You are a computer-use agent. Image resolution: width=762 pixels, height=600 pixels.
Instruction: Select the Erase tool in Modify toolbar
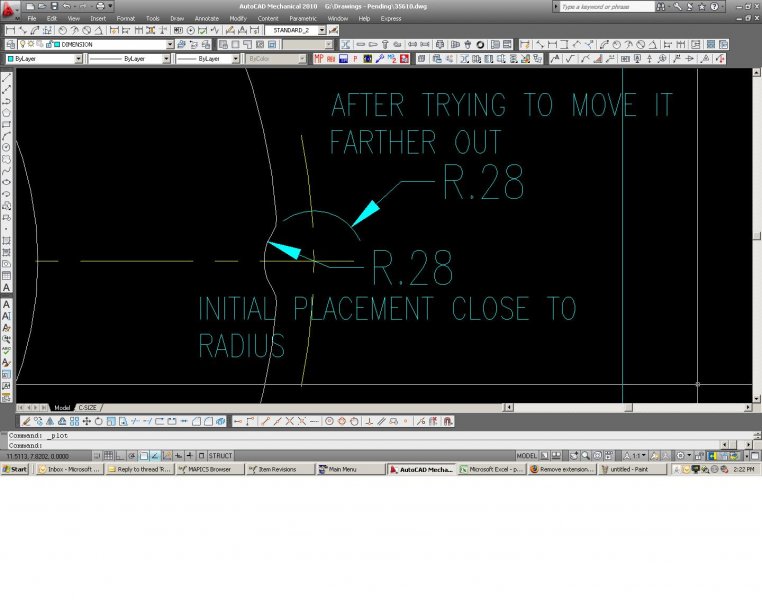tap(26, 421)
